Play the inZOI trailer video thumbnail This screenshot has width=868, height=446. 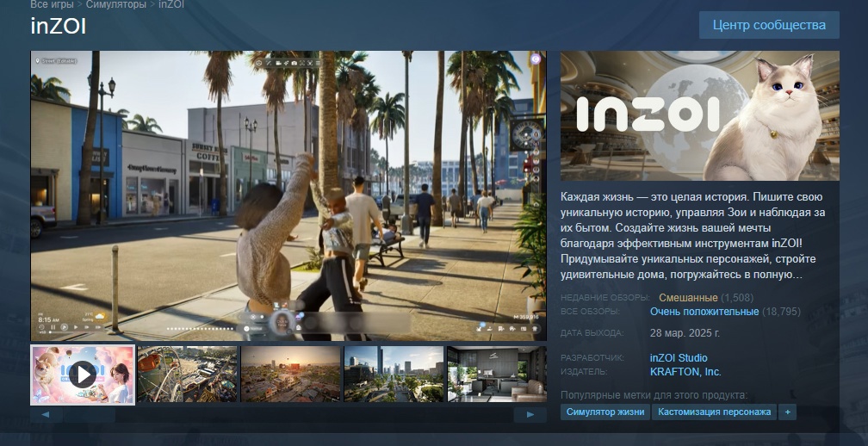point(83,375)
